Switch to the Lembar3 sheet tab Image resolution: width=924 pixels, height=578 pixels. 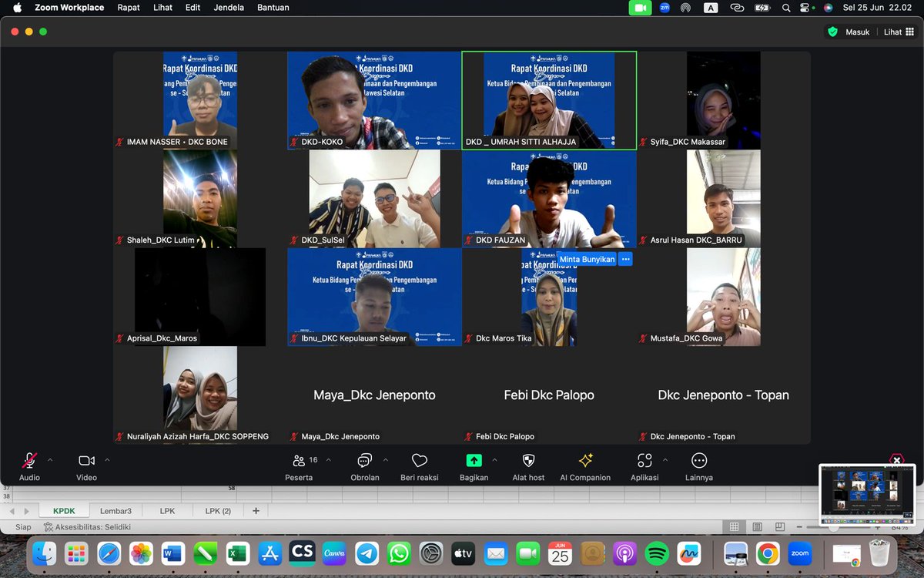(x=116, y=510)
